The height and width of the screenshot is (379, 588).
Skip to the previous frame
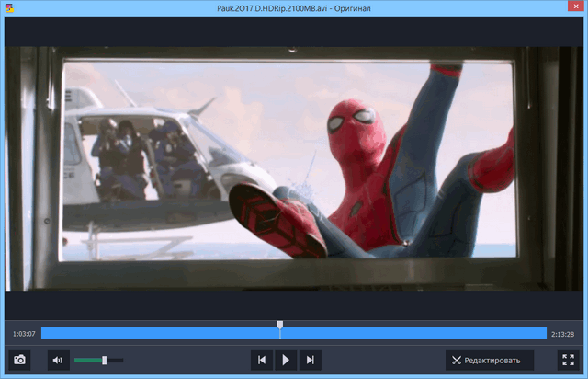point(262,360)
